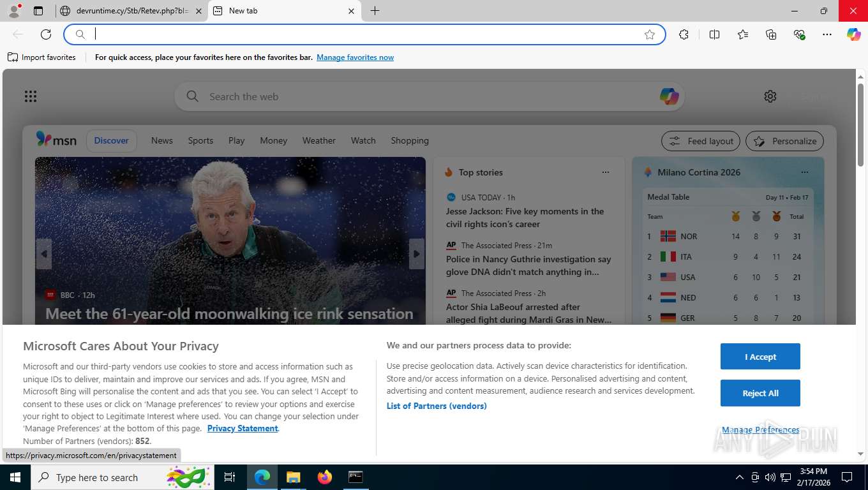Open the Watch tab
Viewport: 868px width, 490px height.
pos(363,140)
